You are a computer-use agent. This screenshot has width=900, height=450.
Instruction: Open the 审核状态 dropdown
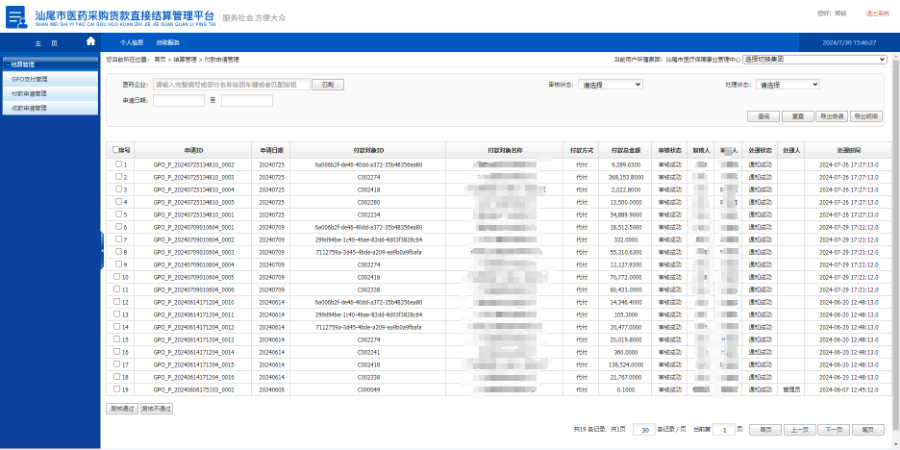[x=612, y=85]
